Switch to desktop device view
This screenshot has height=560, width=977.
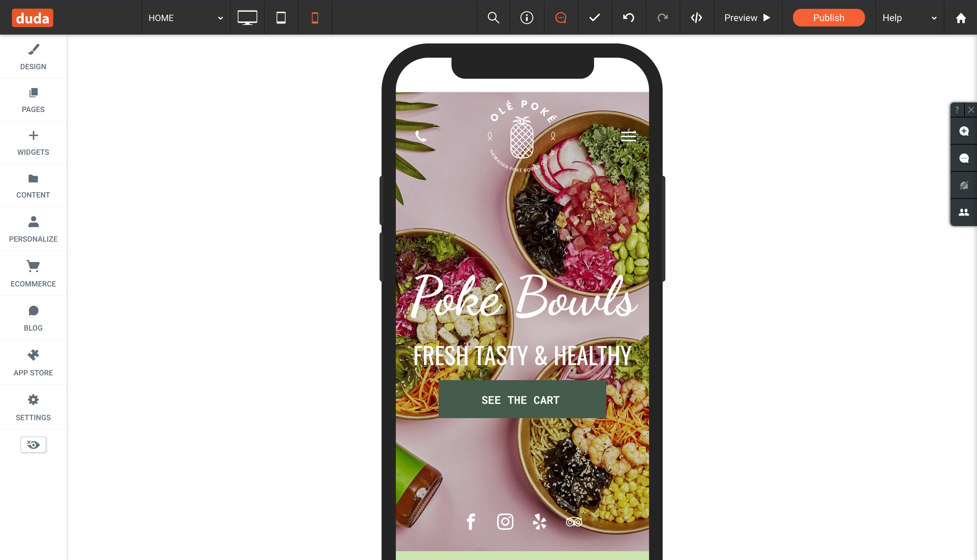[247, 18]
